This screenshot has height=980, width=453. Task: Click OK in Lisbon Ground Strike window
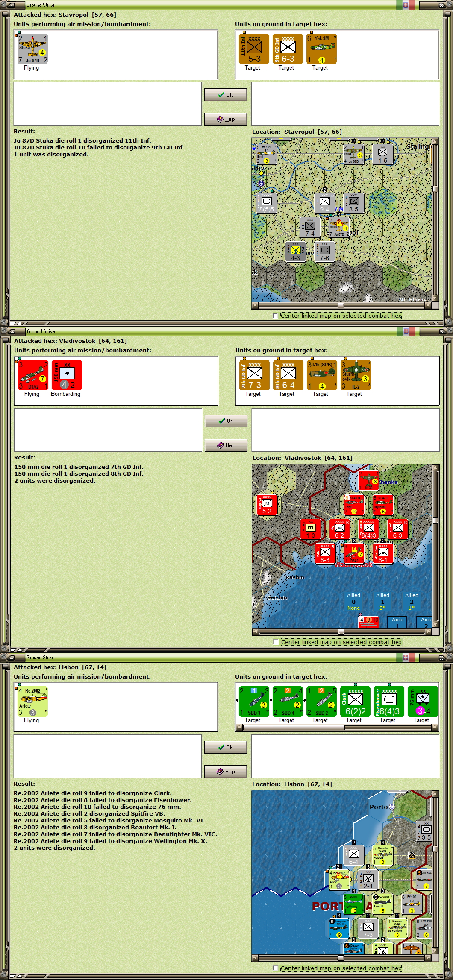click(x=226, y=747)
